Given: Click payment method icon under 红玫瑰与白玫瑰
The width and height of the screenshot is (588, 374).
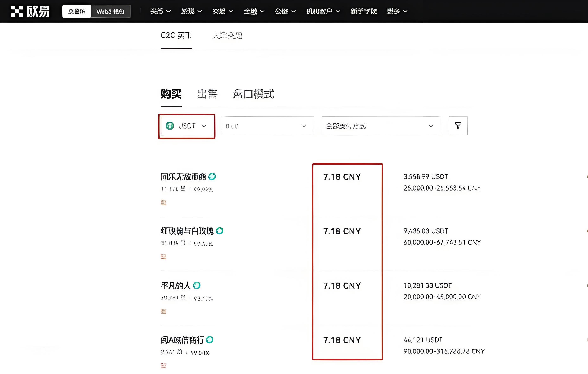Looking at the screenshot, I should pyautogui.click(x=164, y=257).
